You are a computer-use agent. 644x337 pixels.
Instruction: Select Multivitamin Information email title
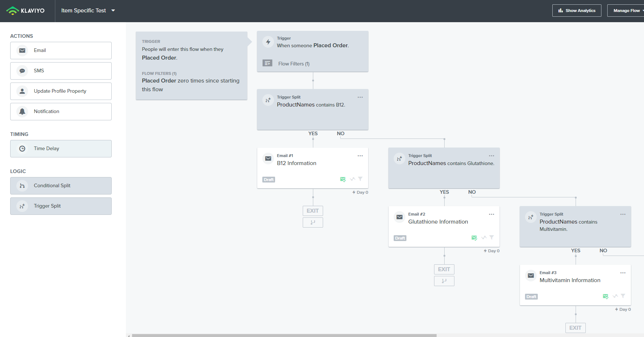click(x=570, y=280)
